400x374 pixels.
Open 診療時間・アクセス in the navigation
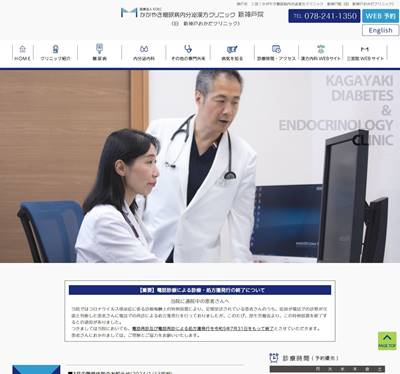[x=276, y=53]
